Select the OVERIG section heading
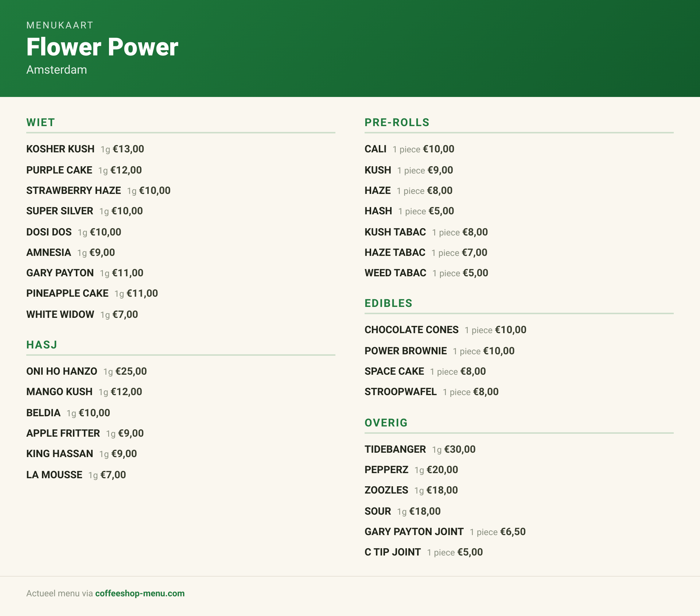This screenshot has width=700, height=616. pyautogui.click(x=386, y=423)
